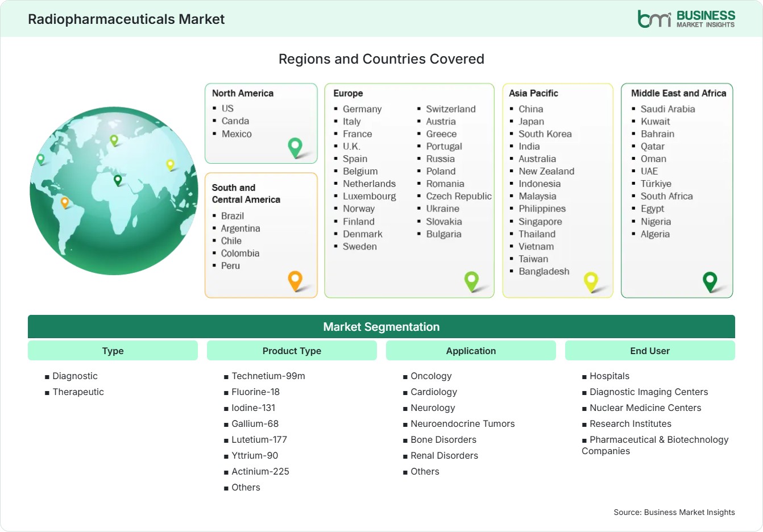The height and width of the screenshot is (532, 763).
Task: Click UAE in Middle East list
Action: click(x=649, y=172)
